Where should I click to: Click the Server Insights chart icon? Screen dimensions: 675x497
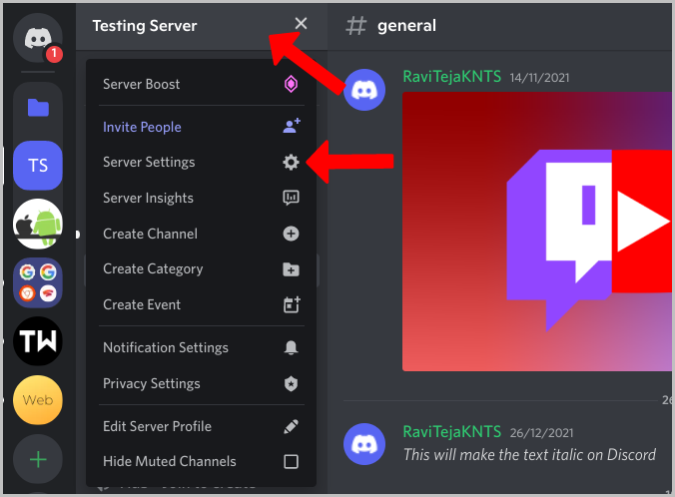coord(291,198)
